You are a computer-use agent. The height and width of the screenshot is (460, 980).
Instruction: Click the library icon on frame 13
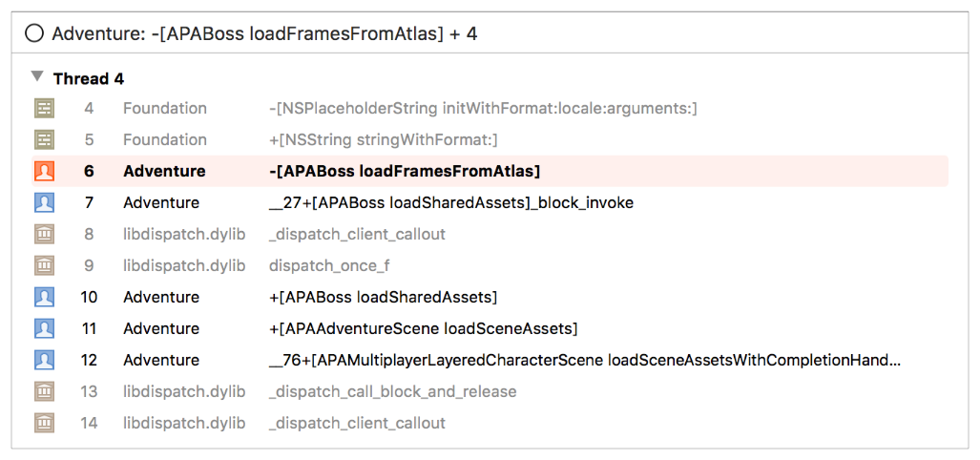click(x=44, y=392)
